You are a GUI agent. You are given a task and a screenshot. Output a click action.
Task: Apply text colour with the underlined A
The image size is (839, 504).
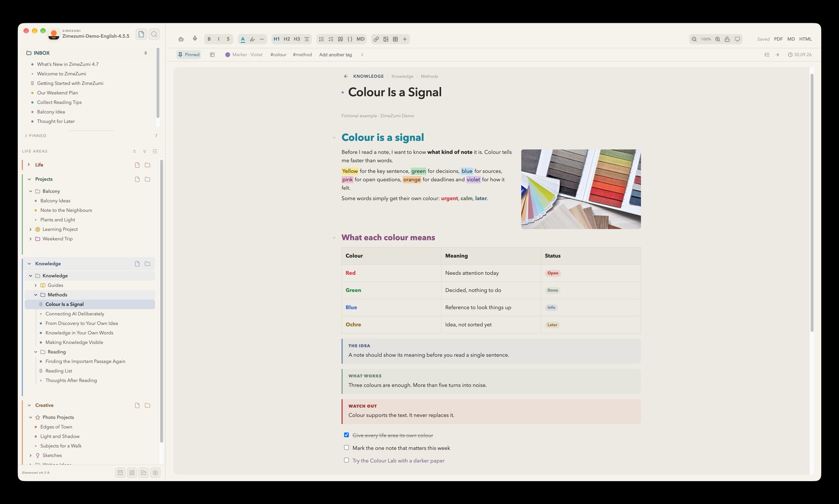(242, 39)
